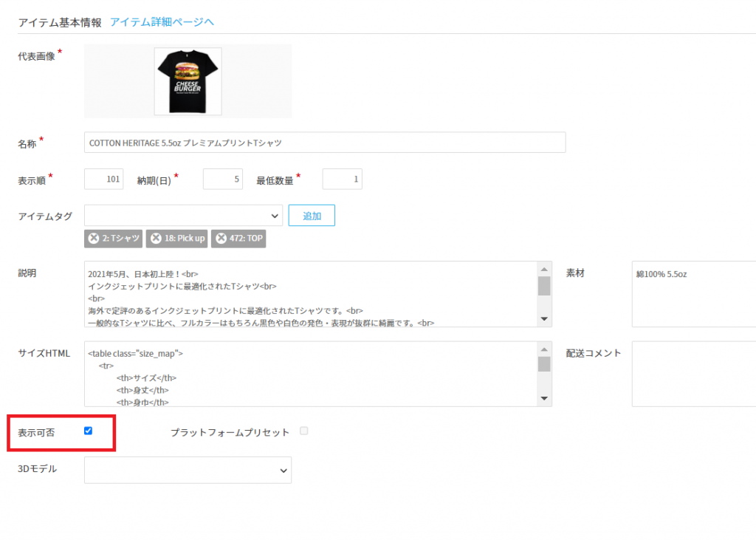Click the 配送コメント text area

point(694,374)
